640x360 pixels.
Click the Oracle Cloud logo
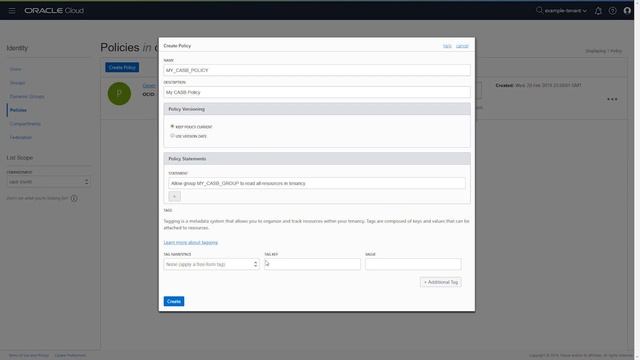(x=54, y=11)
